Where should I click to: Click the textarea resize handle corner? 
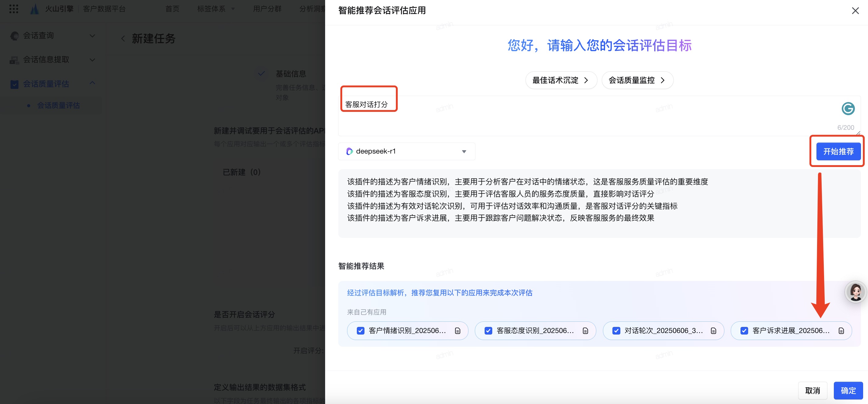click(x=858, y=133)
